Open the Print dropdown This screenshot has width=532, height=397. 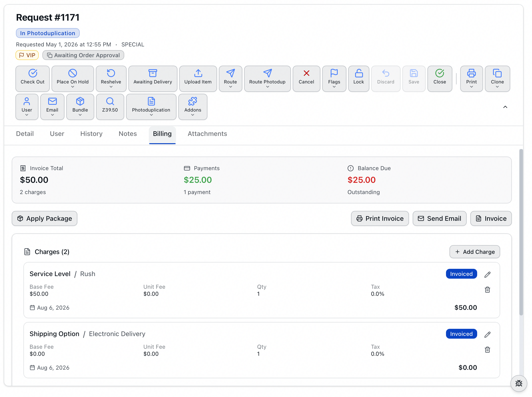tap(472, 79)
